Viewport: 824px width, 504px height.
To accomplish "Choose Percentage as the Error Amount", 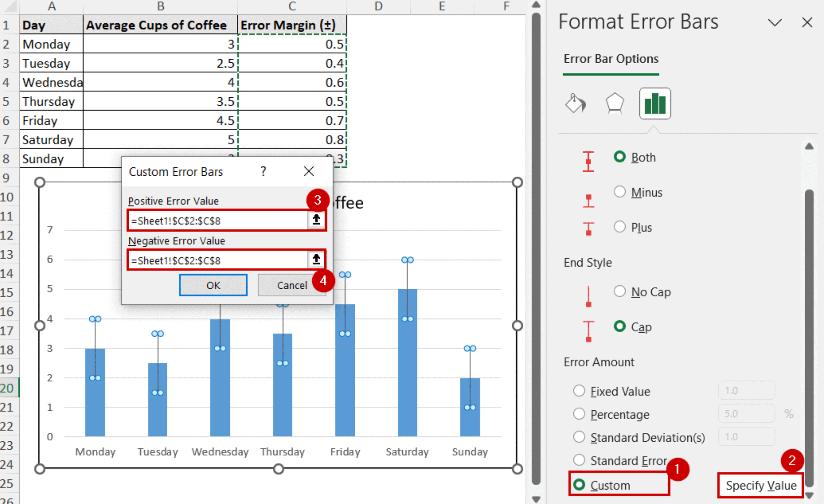I will pos(579,414).
